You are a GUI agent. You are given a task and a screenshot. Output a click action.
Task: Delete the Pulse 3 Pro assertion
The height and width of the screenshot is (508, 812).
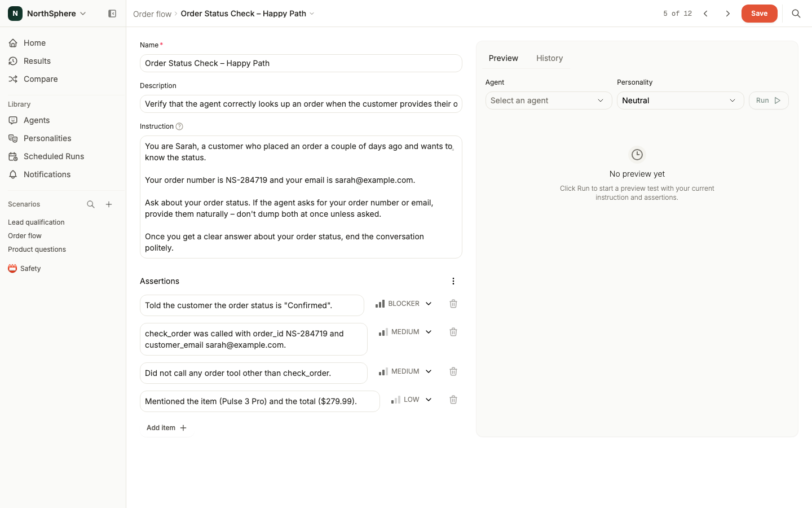tap(453, 400)
